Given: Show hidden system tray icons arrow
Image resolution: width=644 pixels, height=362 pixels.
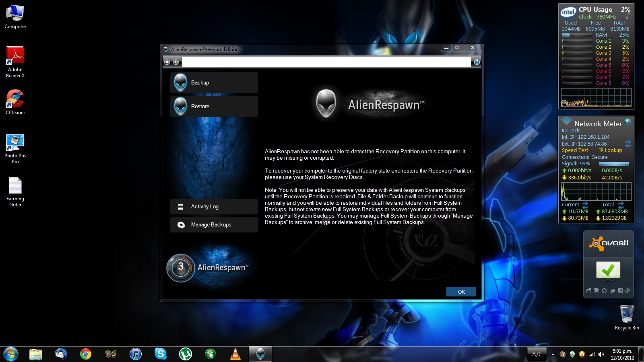Looking at the screenshot, I should click(553, 354).
